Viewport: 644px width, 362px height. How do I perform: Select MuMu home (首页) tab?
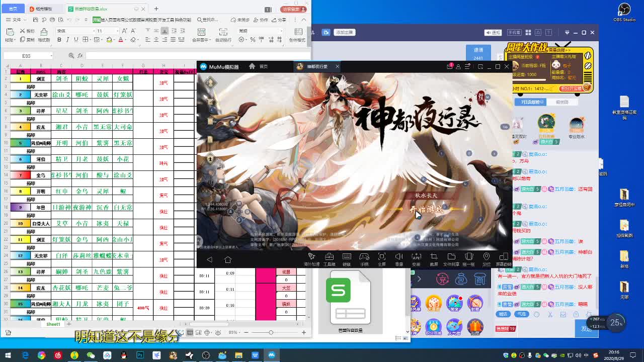260,66
